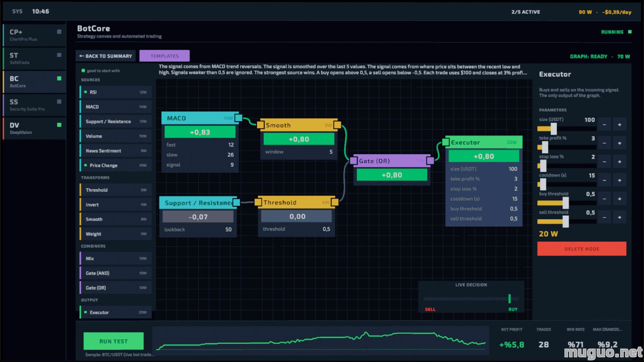Screen dimensions: 644x362
Task: Add Mix combiner from the palette
Action: coord(116,258)
